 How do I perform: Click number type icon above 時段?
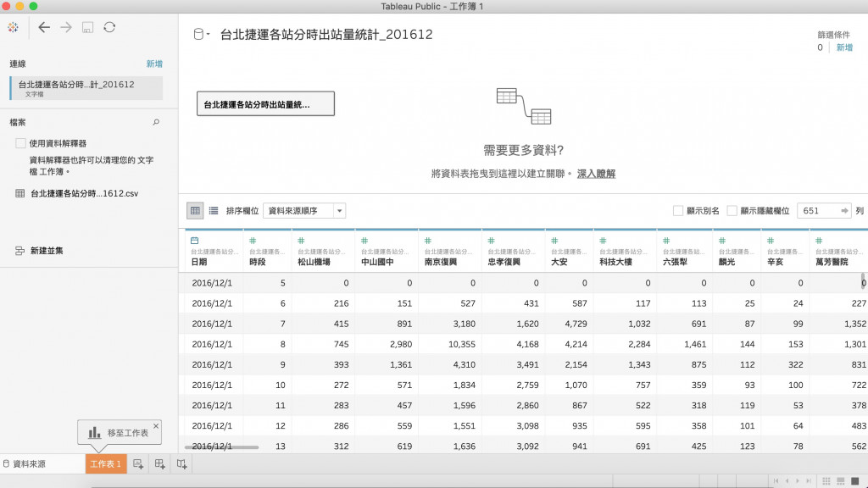click(x=253, y=241)
